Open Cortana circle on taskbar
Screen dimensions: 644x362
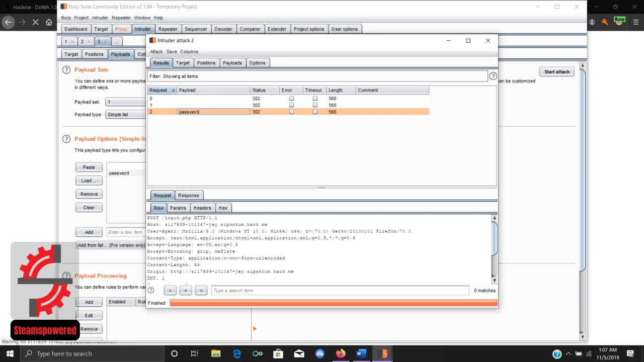click(x=174, y=353)
